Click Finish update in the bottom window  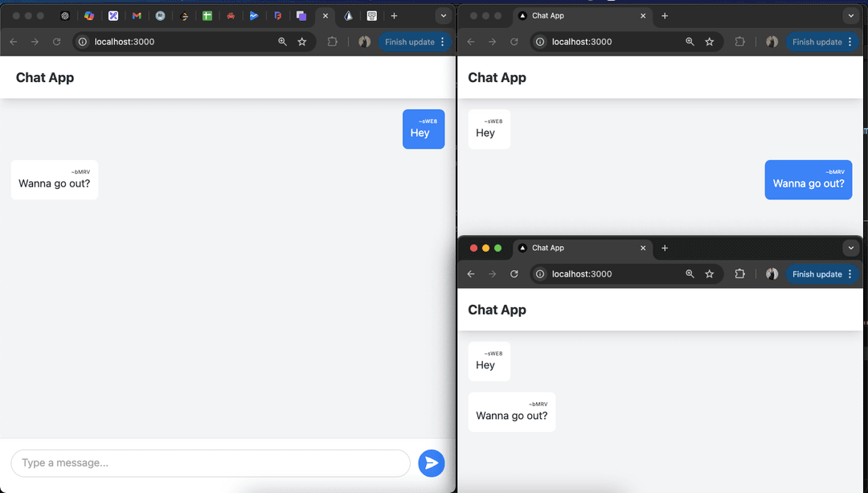tap(817, 273)
